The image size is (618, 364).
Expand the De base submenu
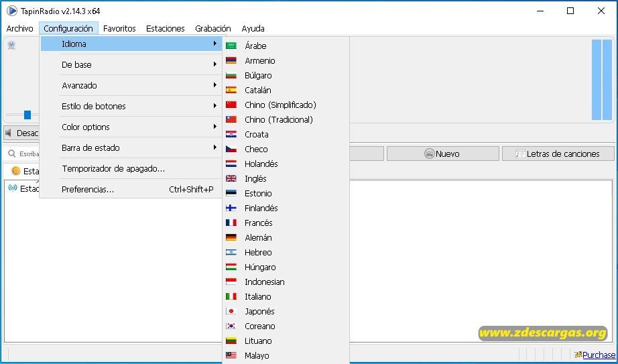tap(131, 64)
